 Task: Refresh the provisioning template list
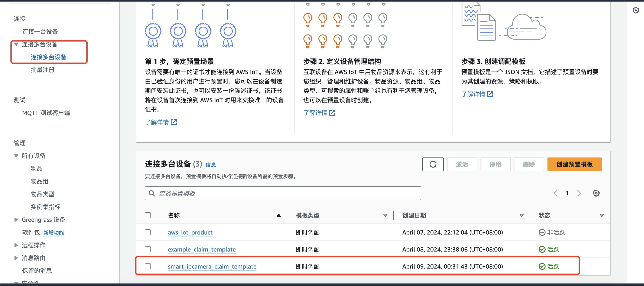(433, 164)
